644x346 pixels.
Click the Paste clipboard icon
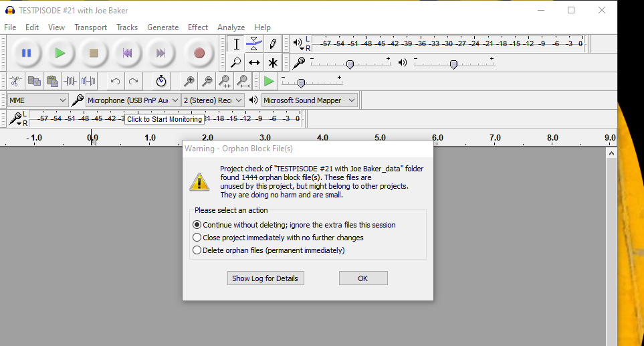pyautogui.click(x=52, y=82)
